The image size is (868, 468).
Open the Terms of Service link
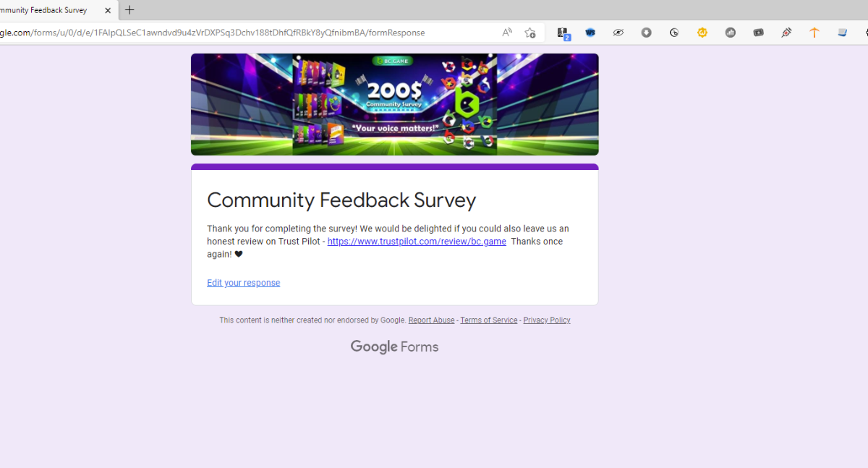(x=488, y=320)
